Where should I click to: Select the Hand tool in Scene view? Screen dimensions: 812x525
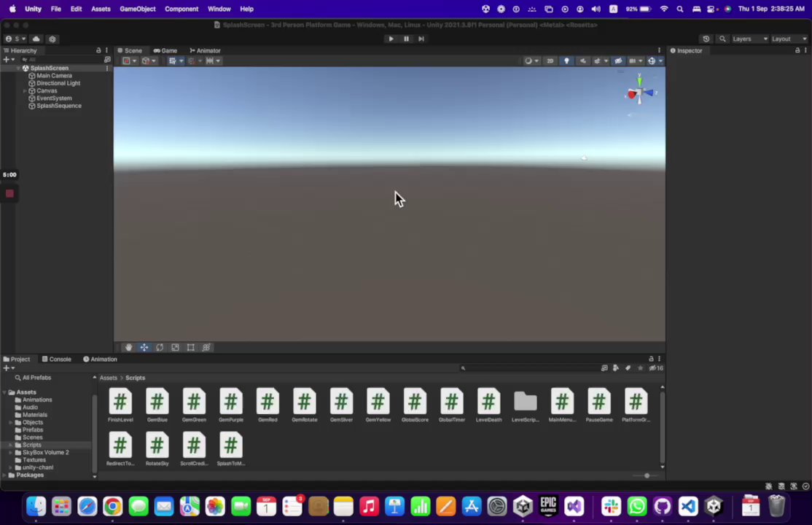(x=128, y=347)
